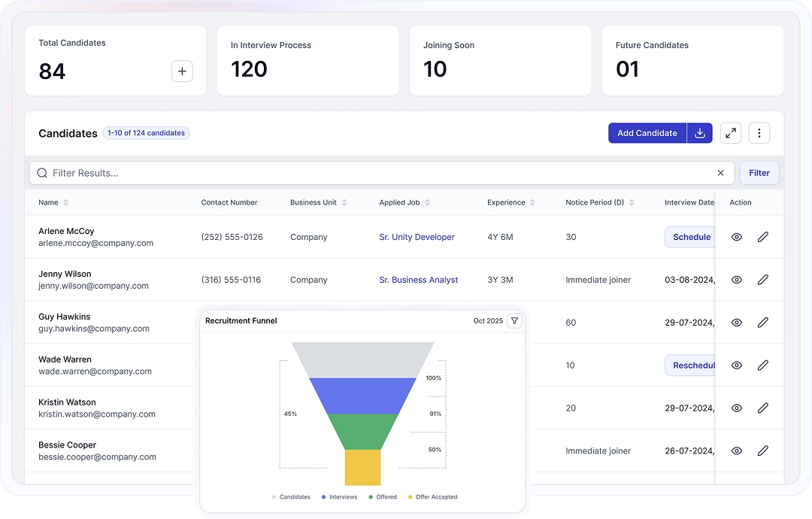View Wade Warren's details with the eye icon
This screenshot has width=812, height=519.
tap(737, 365)
